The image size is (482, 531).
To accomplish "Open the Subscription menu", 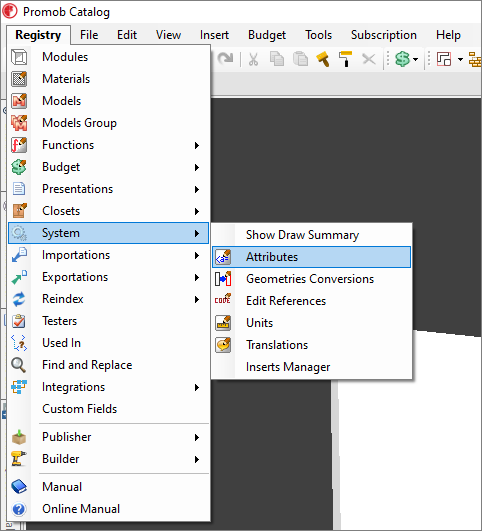I will pyautogui.click(x=384, y=35).
